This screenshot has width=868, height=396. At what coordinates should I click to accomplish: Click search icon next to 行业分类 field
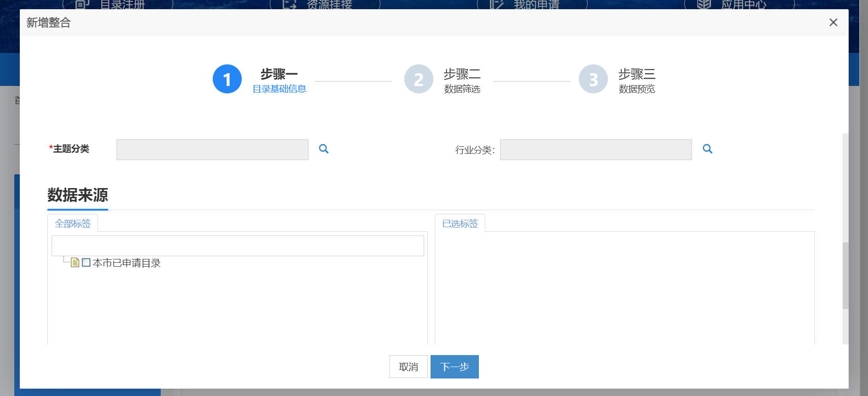[707, 149]
